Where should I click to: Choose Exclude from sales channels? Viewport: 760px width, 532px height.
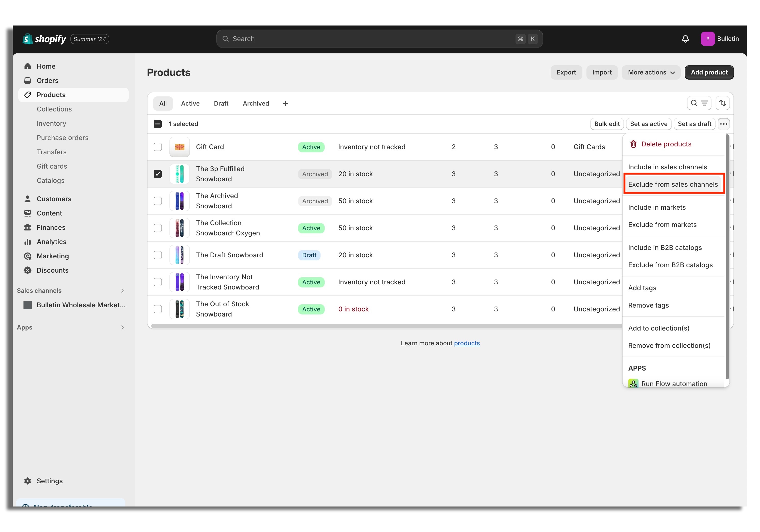tap(673, 184)
